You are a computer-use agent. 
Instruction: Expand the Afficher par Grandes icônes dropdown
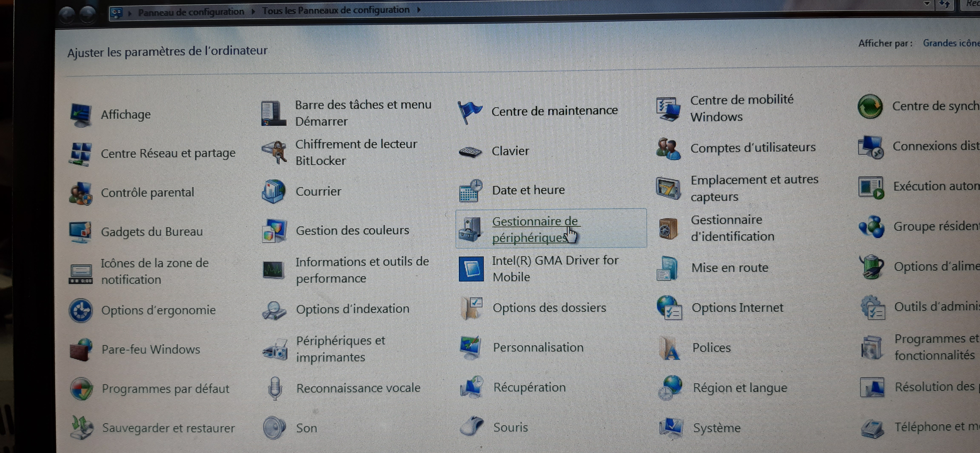click(951, 43)
